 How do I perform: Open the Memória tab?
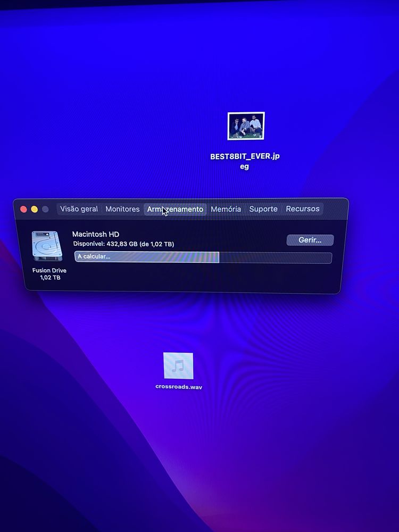tap(226, 209)
